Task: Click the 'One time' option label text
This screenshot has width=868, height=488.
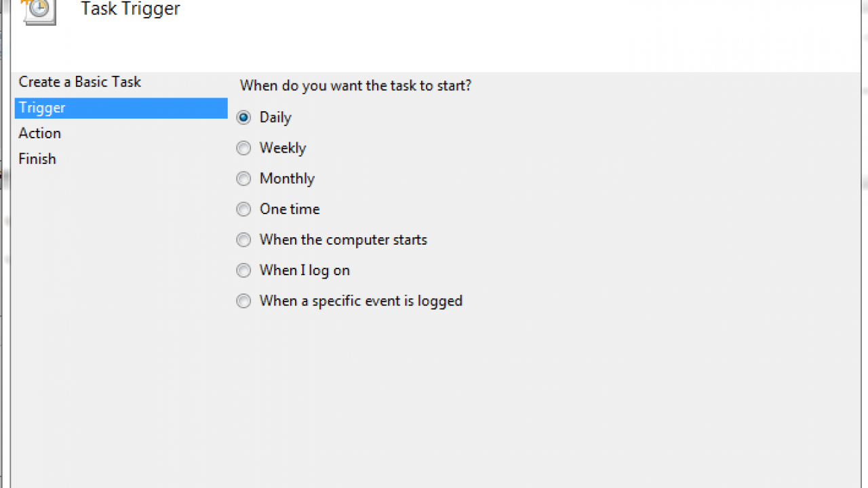Action: [x=290, y=209]
